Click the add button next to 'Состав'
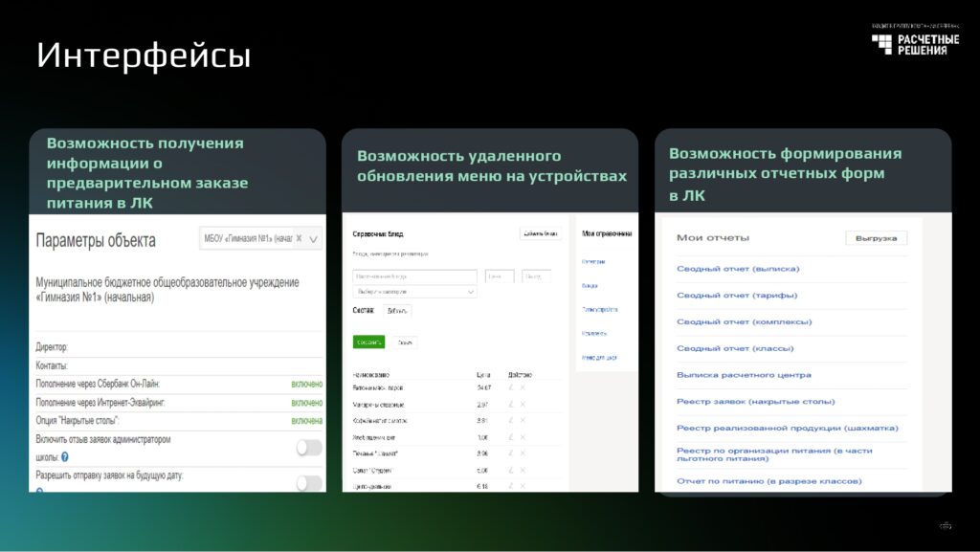Screen dimensions: 980x552 397,310
